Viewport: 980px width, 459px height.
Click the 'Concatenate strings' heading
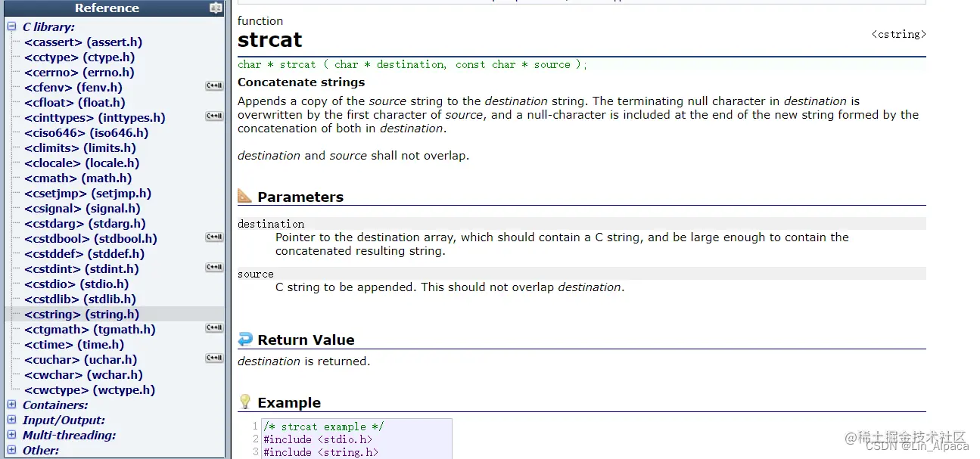[301, 82]
